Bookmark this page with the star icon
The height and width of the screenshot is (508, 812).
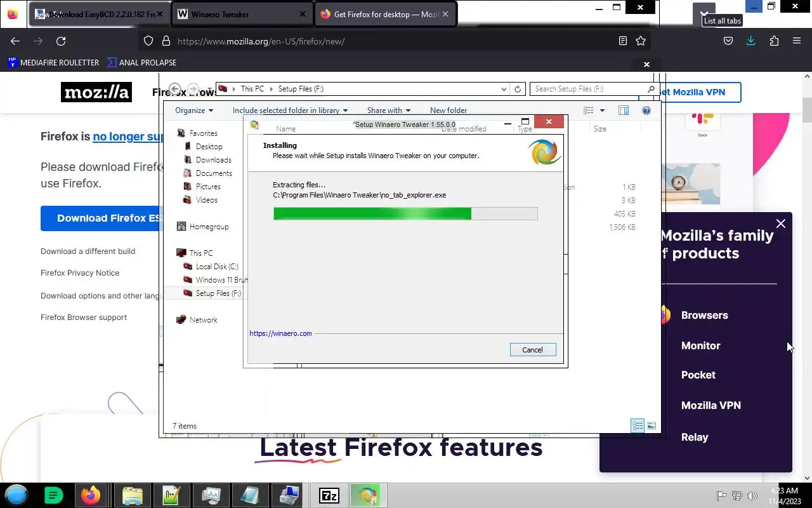point(641,41)
